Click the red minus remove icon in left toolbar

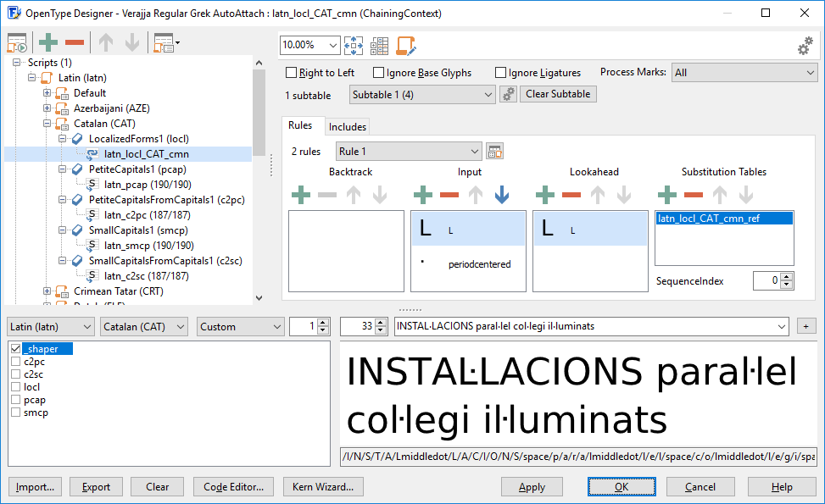point(75,42)
